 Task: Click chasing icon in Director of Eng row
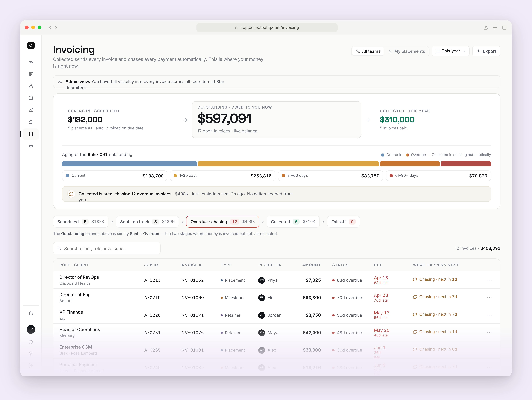(x=415, y=297)
